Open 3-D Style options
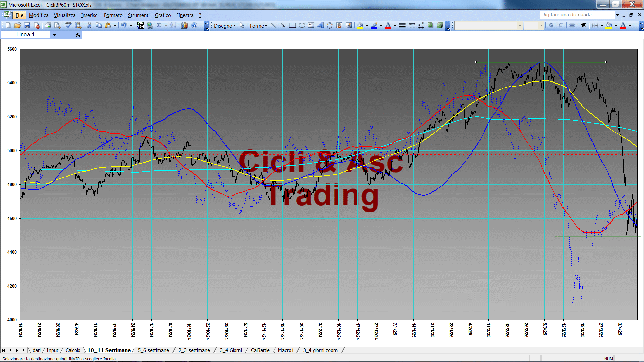The height and width of the screenshot is (362, 644). pos(440,25)
